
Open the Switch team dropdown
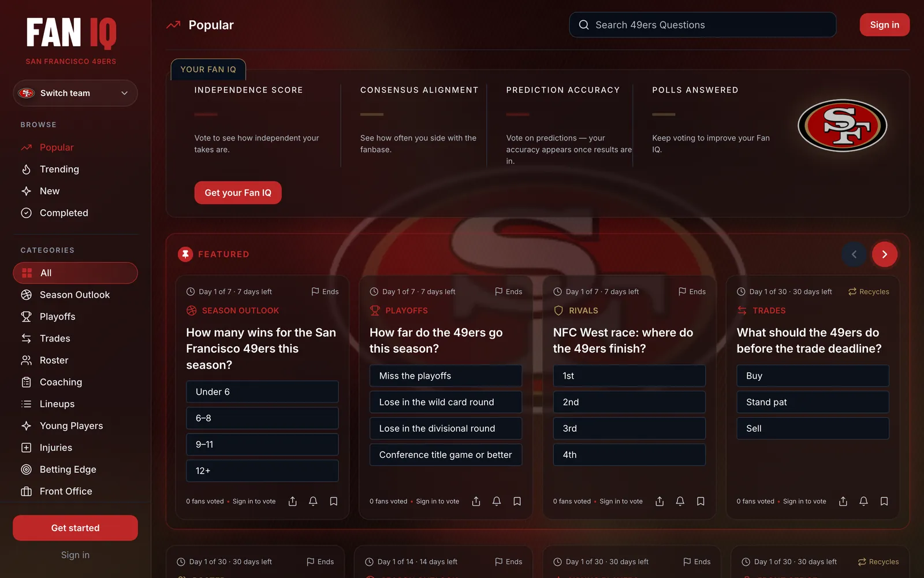(75, 93)
